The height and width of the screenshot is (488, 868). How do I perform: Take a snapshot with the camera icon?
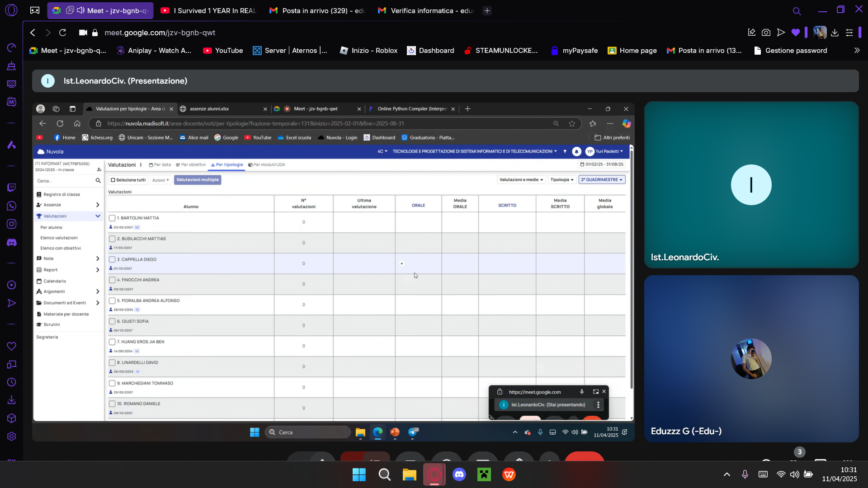(766, 33)
